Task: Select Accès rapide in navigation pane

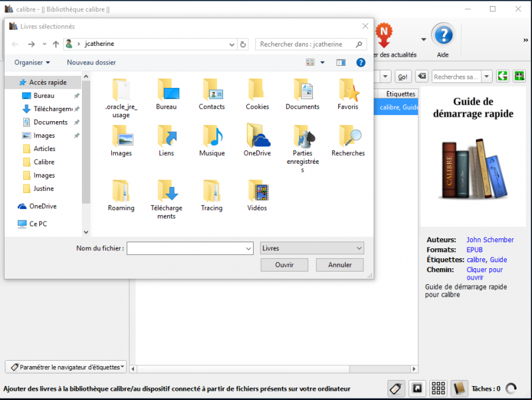Action: pos(43,83)
